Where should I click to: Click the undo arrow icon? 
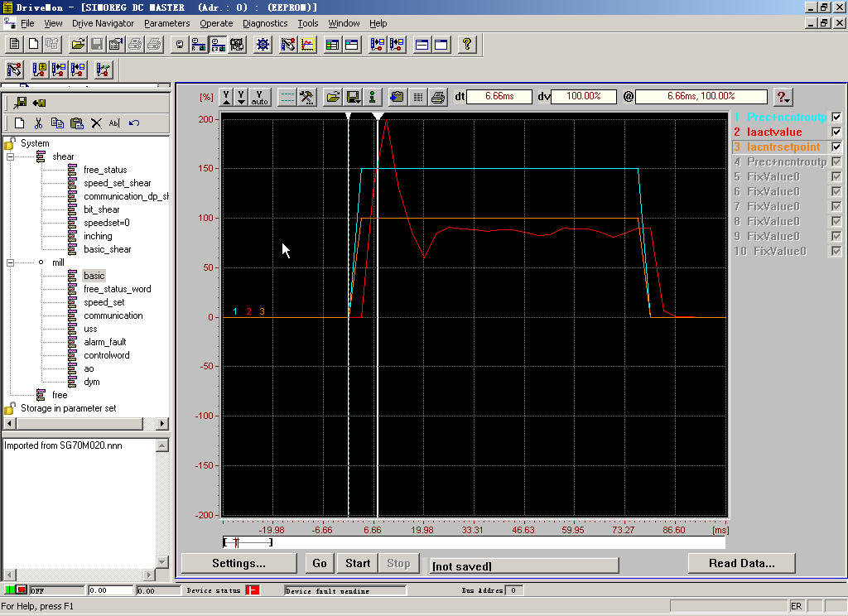pos(134,123)
